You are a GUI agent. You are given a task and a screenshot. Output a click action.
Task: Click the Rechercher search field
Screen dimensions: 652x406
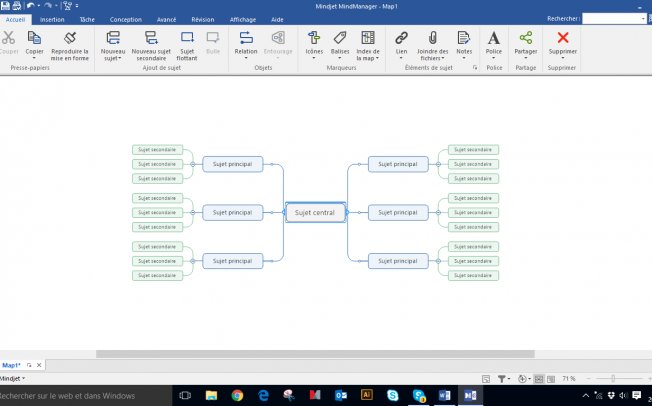pyautogui.click(x=613, y=18)
